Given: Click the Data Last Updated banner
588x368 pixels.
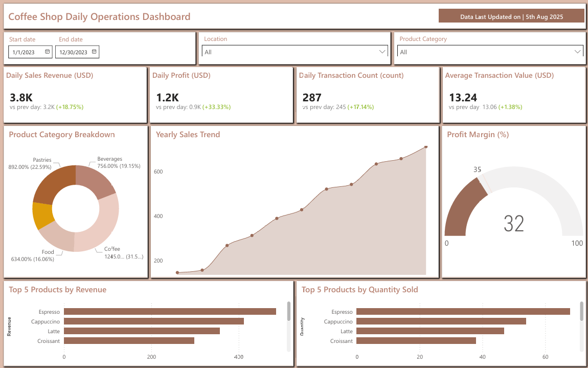Looking at the screenshot, I should 511,16.
